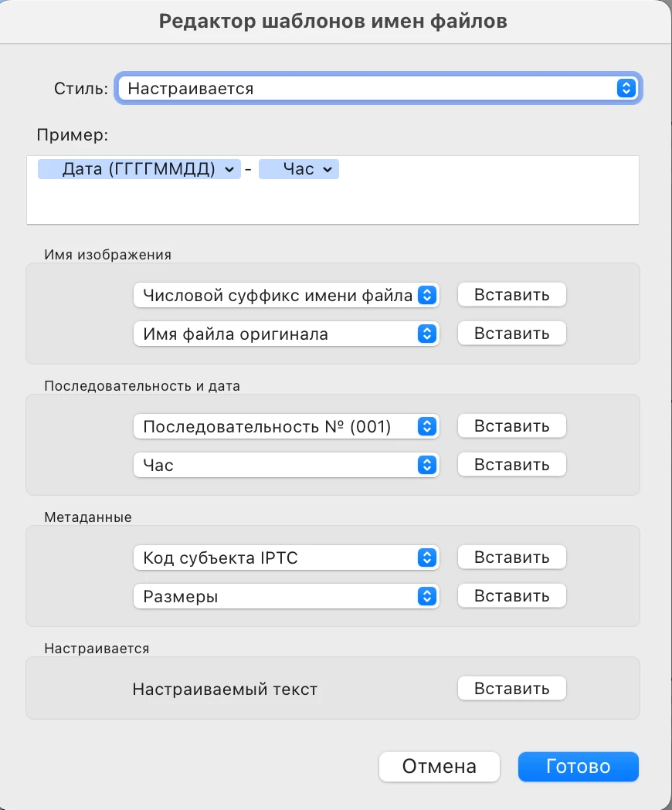672x810 pixels.
Task: Click the Пример: label
Action: [73, 135]
